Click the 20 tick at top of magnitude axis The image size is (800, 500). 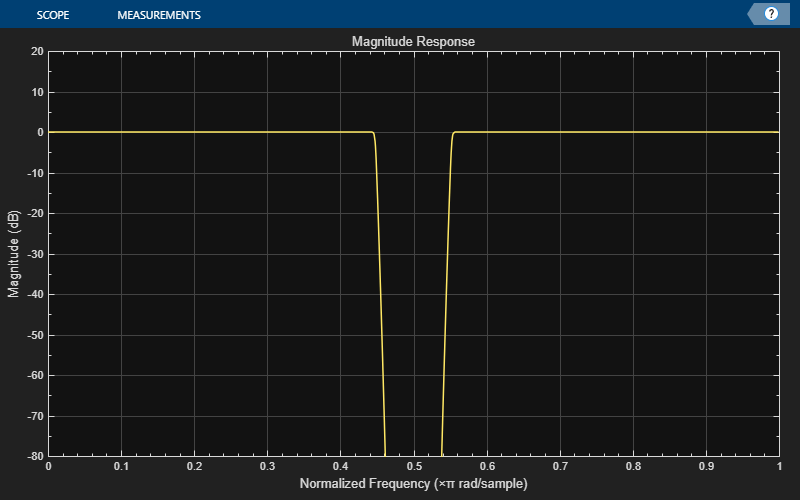click(x=35, y=51)
